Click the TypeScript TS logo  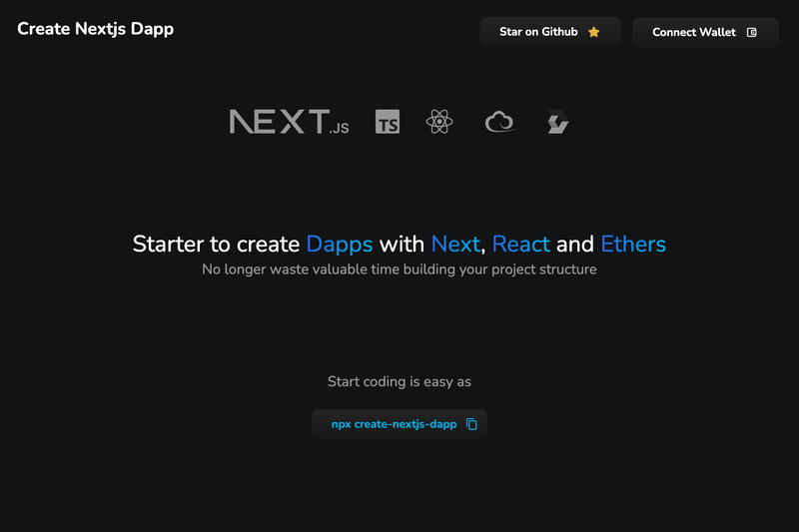point(388,122)
